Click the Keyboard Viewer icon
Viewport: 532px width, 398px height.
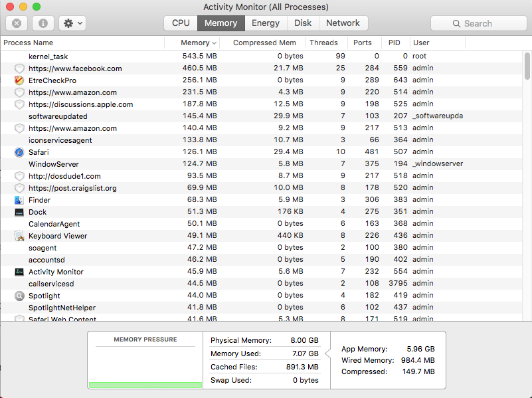pyautogui.click(x=19, y=236)
